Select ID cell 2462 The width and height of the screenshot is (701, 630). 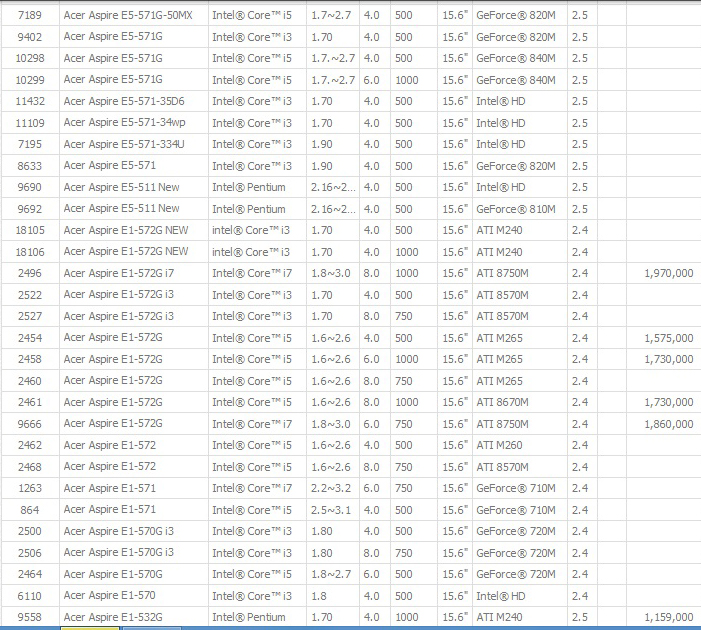30,445
